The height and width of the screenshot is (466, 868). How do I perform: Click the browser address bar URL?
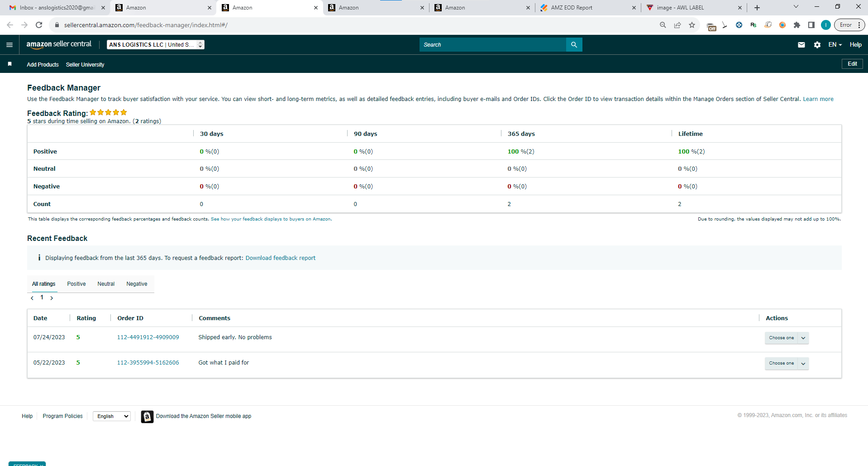pos(146,25)
